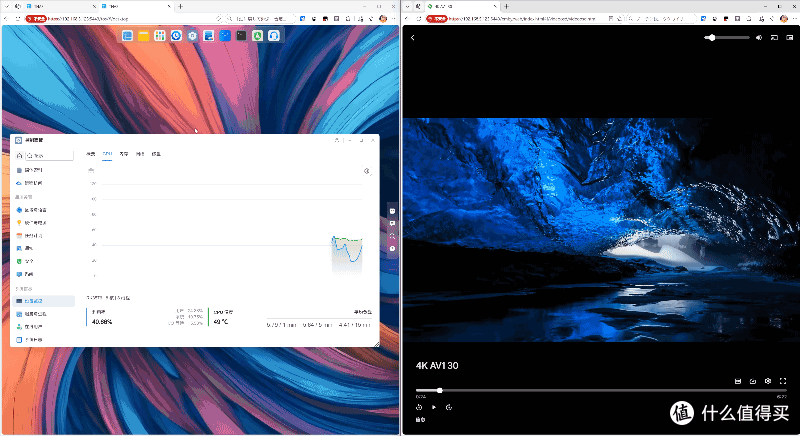Click the pin icon in panel title bar
Viewport: 800px width, 436px height.
[x=337, y=140]
